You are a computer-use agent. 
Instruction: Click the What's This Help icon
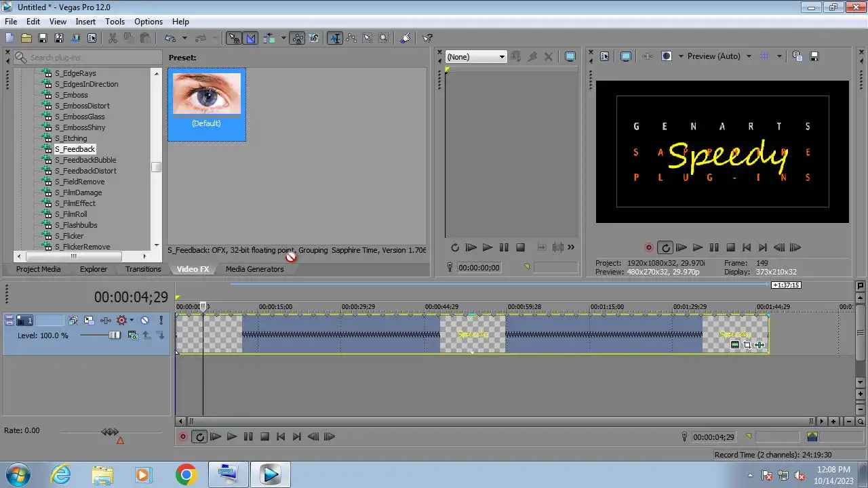pyautogui.click(x=427, y=39)
